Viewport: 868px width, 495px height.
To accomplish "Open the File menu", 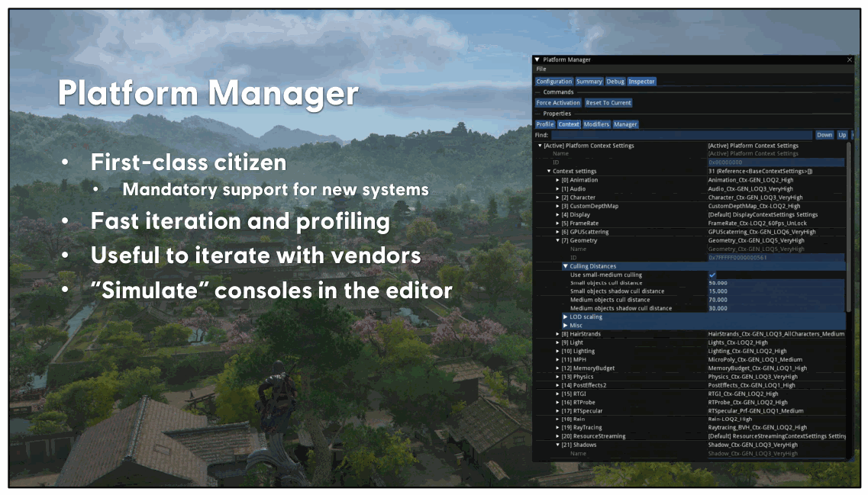I will 541,69.
